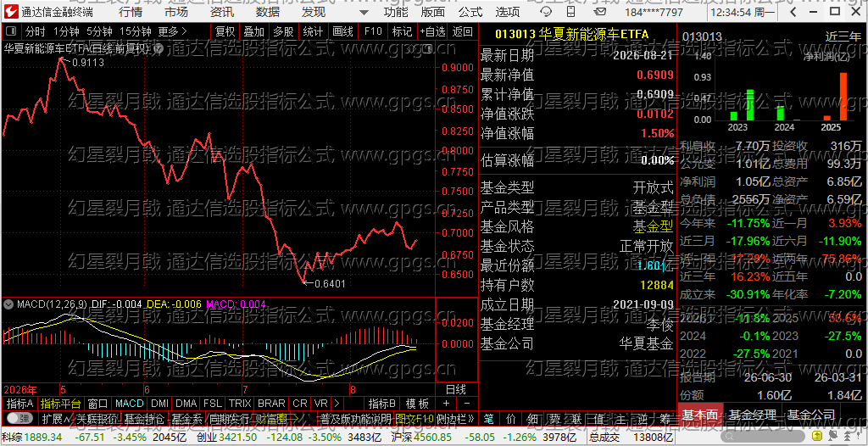Switch to the 基金经理 tab

[x=752, y=415]
